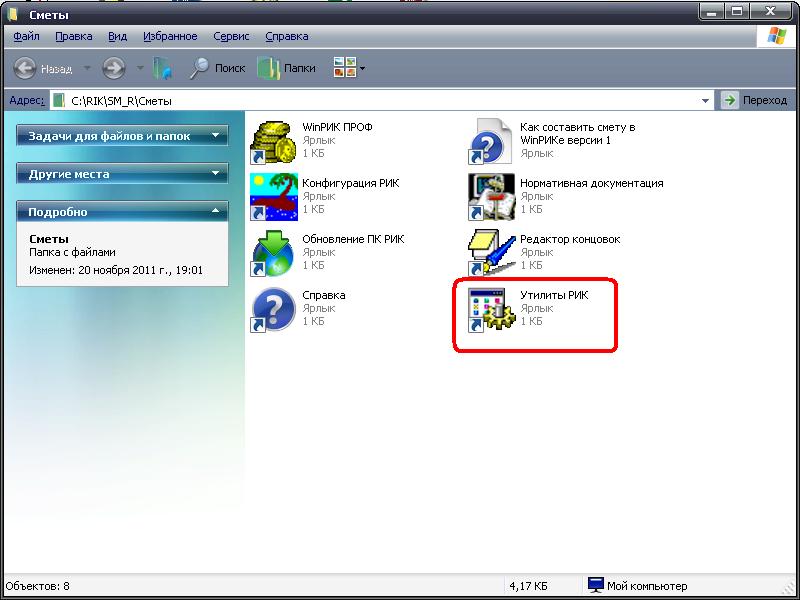Open the Справка question mark shortcut icon
This screenshot has height=600, width=800.
(x=273, y=310)
